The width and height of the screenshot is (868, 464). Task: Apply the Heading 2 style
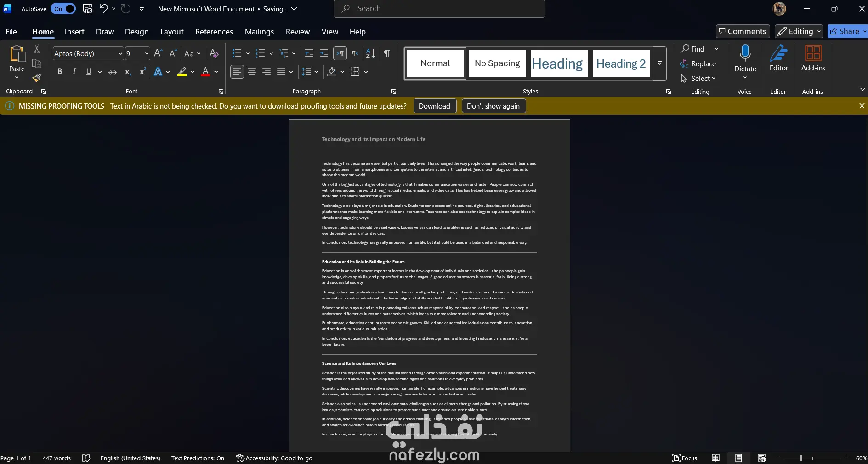point(621,63)
